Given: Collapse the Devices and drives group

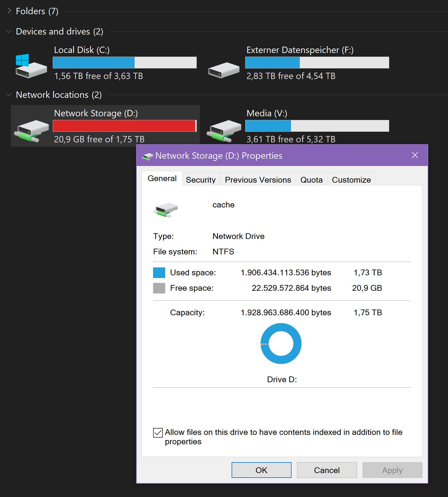Looking at the screenshot, I should [9, 31].
